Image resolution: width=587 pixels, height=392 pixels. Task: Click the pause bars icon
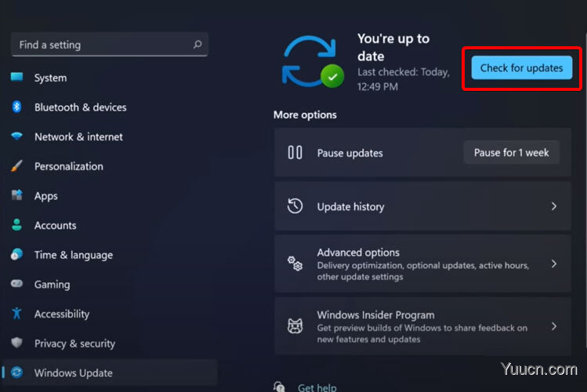[295, 152]
